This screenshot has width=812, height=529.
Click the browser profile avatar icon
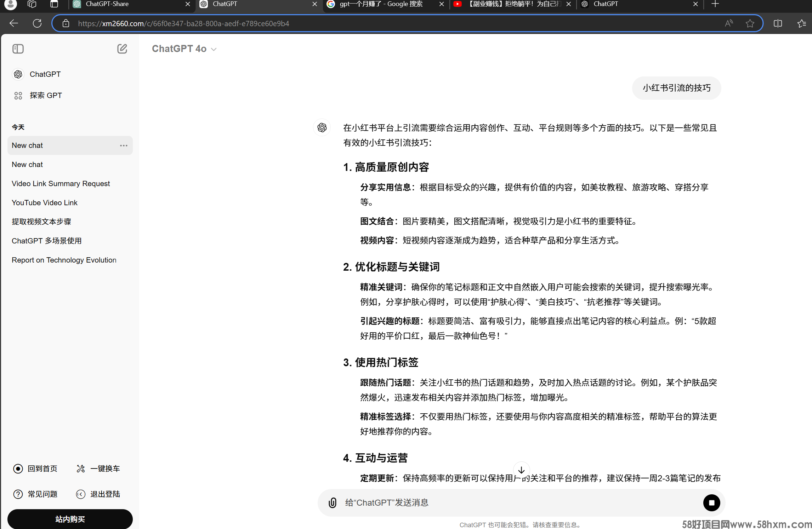[x=11, y=4]
